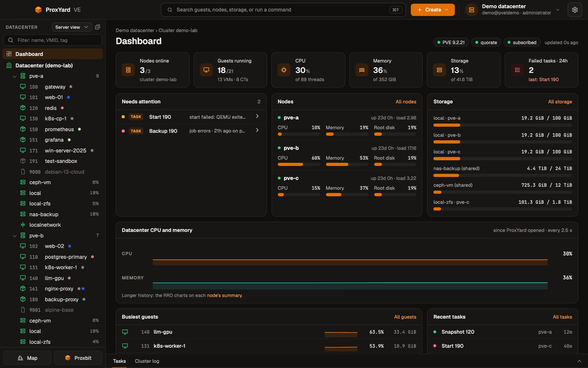The image size is (588, 368).
Task: Click the redis container cube icon
Action: (23, 108)
